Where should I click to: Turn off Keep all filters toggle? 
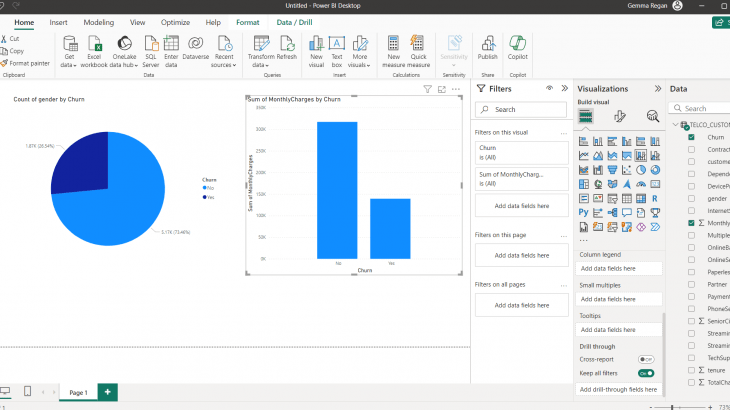coord(646,373)
